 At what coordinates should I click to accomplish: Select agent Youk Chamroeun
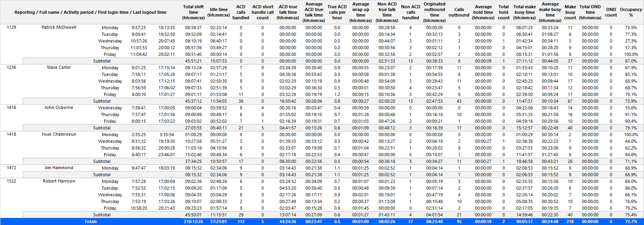(x=59, y=134)
